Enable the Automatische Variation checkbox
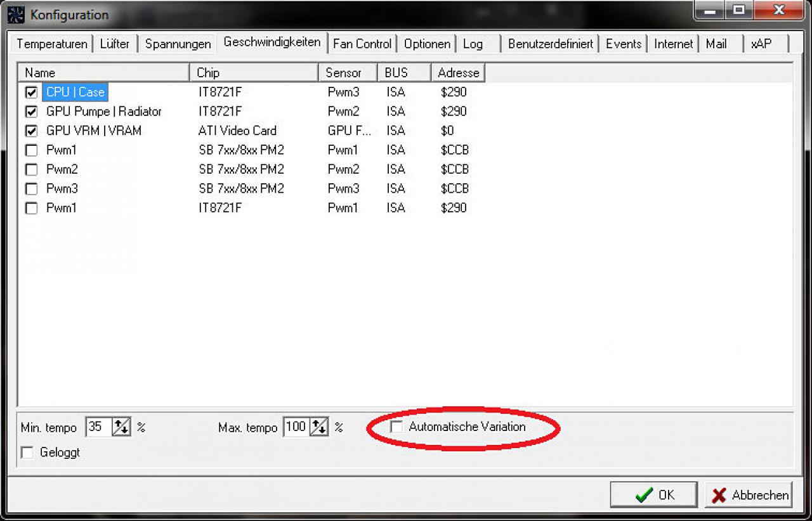 [396, 427]
